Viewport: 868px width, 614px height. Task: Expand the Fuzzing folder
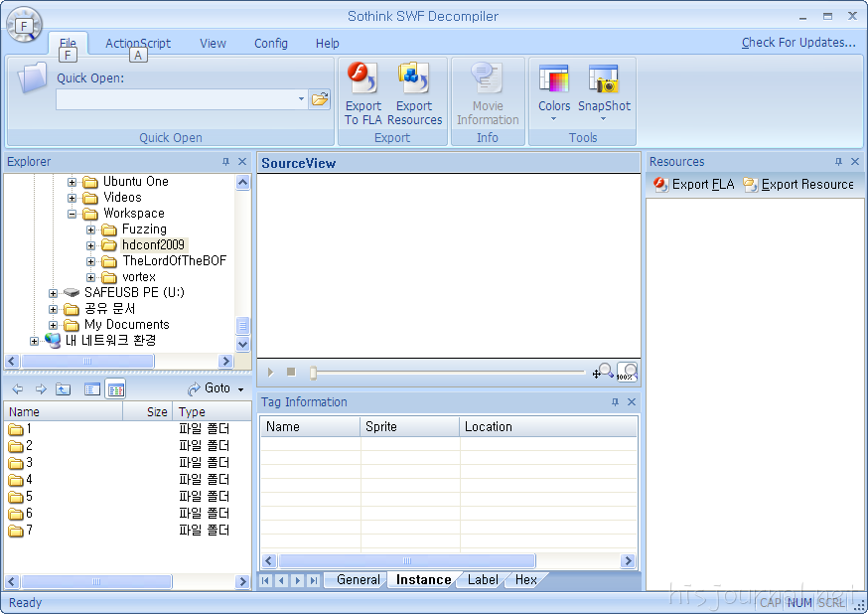pyautogui.click(x=90, y=230)
